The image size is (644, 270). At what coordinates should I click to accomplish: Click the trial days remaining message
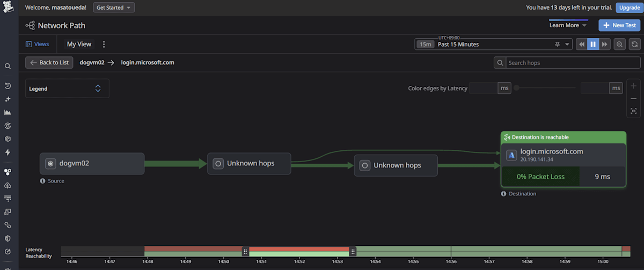568,8
